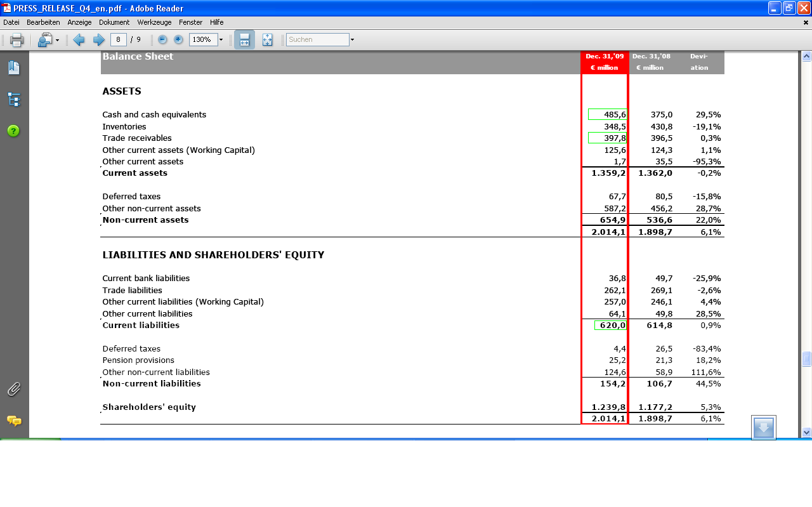Open the Suchen search options dropdown arrow
The image size is (812, 507).
pos(352,40)
